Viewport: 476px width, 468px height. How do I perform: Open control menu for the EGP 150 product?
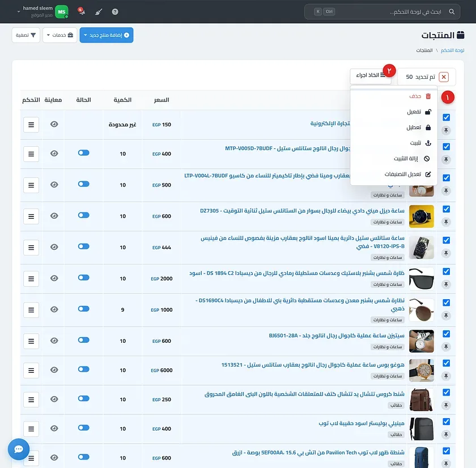(x=31, y=125)
